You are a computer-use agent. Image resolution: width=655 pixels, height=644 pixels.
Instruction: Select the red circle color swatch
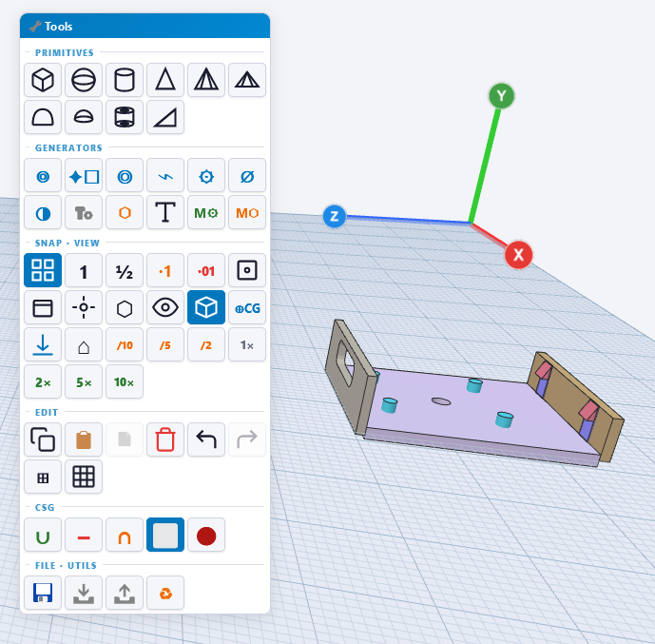coord(206,535)
